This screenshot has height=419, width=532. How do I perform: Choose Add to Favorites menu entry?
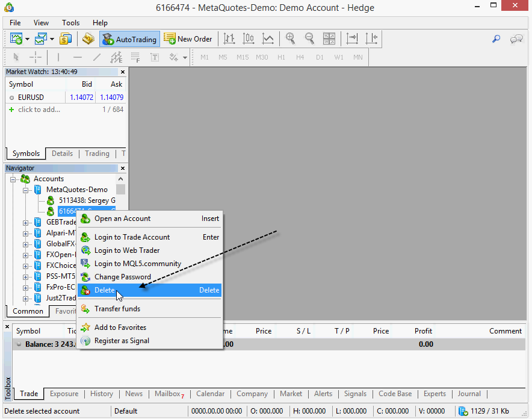click(150, 327)
